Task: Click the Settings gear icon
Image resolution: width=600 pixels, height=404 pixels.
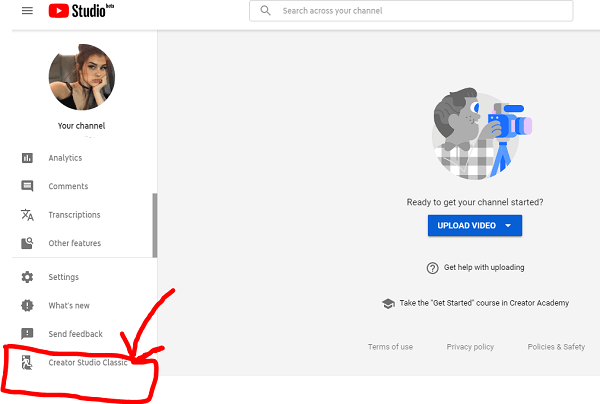Action: click(x=27, y=277)
